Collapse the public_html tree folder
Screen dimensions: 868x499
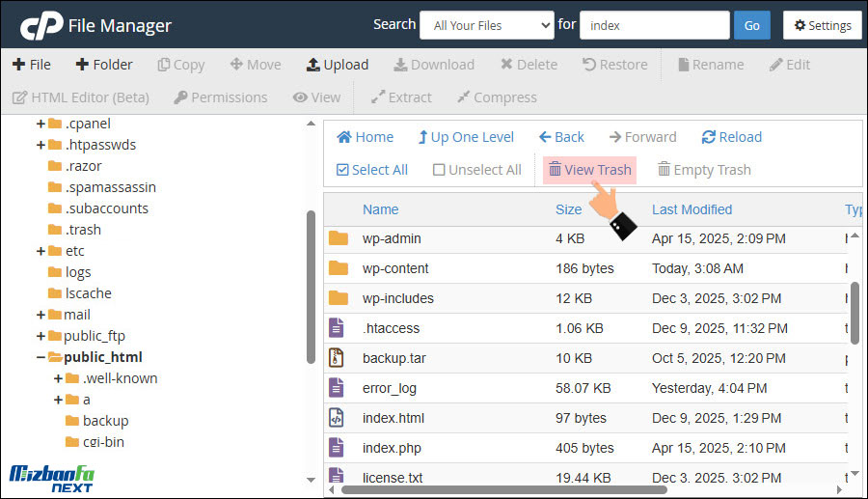pyautogui.click(x=41, y=357)
